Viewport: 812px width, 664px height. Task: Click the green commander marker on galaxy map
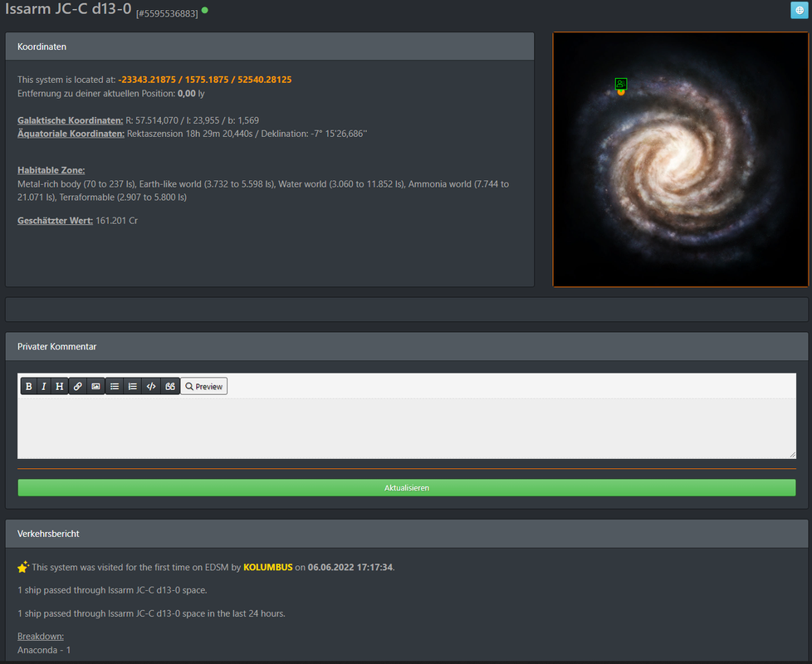[x=621, y=83]
